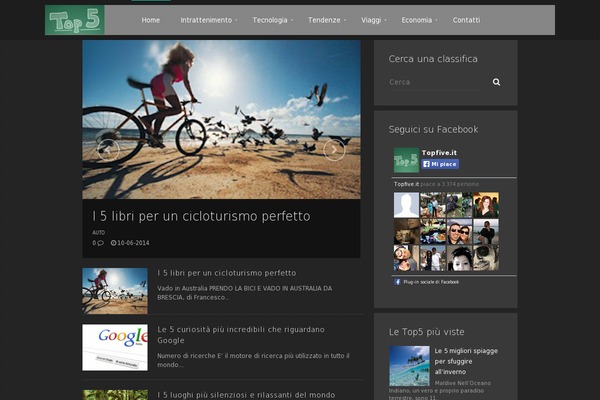
Task: Click excerpt 'Numero di ricerche E' il motore'
Action: (253, 360)
